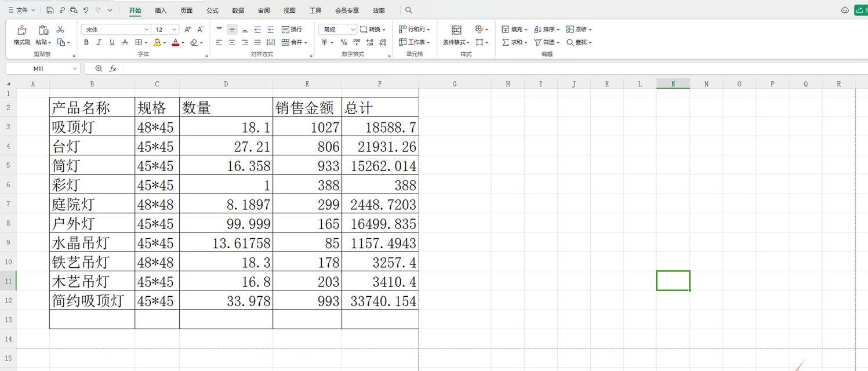The image size is (868, 371).
Task: Click the Filter (筛选) button
Action: [547, 42]
